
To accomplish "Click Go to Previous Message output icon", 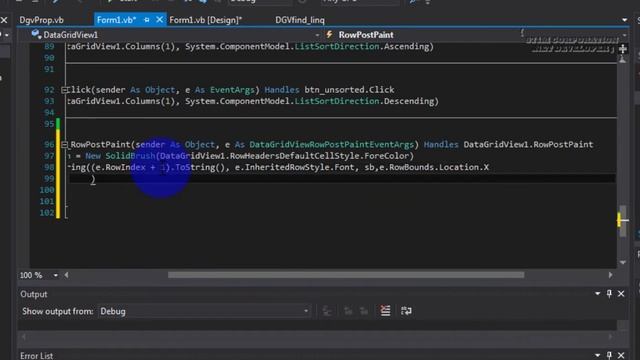I will point(348,311).
